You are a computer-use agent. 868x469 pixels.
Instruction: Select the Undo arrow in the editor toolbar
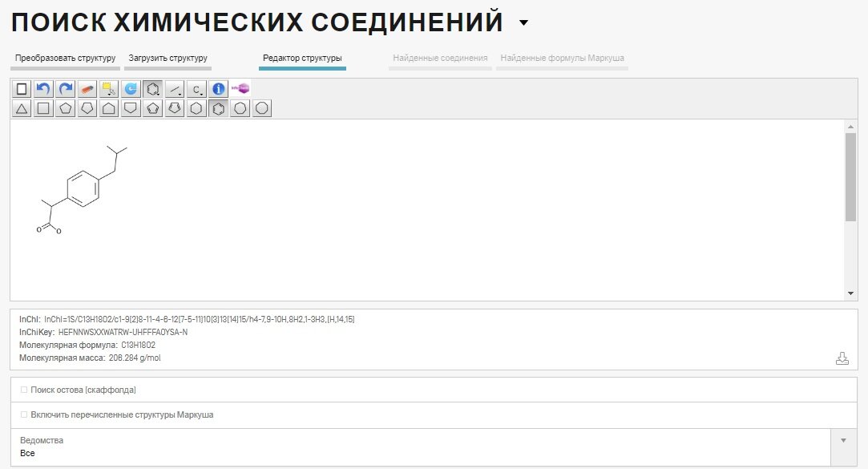[x=42, y=88]
